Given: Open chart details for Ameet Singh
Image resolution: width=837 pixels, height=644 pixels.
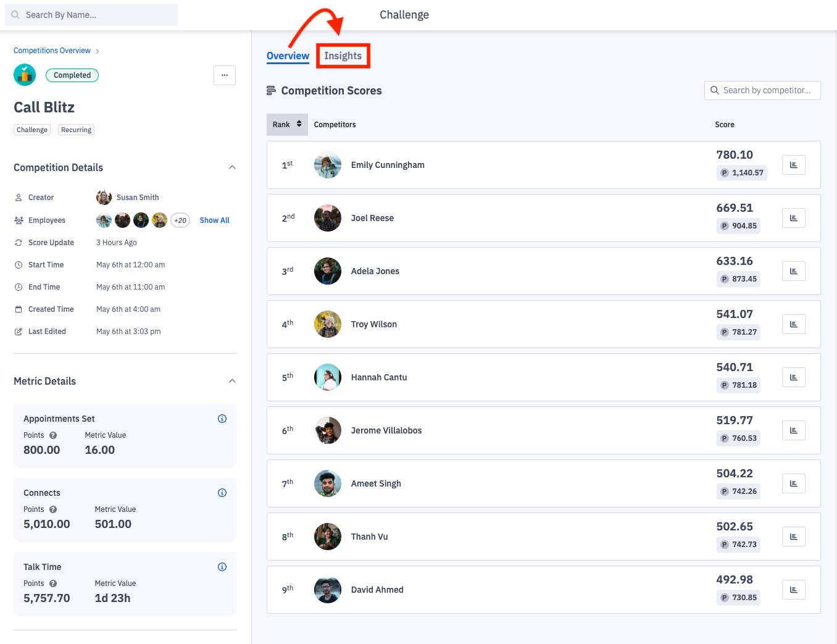Looking at the screenshot, I should (x=793, y=483).
